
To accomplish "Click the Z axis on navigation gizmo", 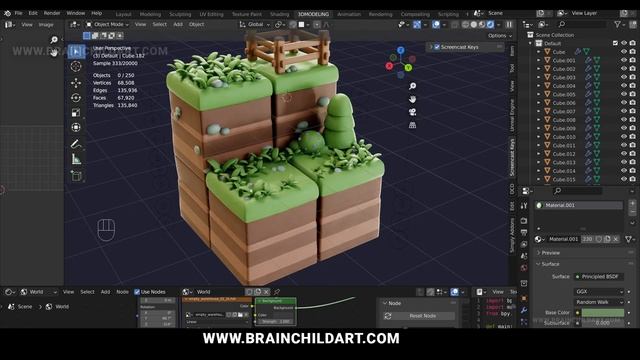I will coord(401,50).
